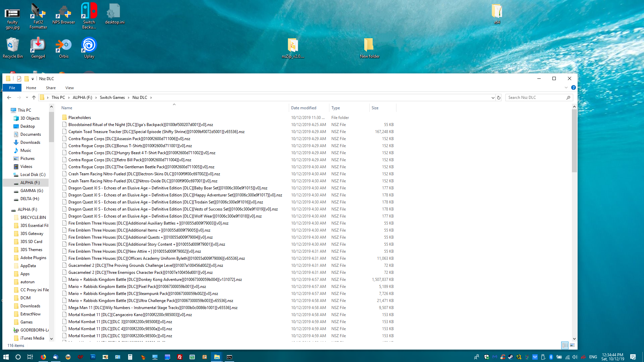Sort files by the Name column
Screen dimensions: 644x362
[174, 108]
